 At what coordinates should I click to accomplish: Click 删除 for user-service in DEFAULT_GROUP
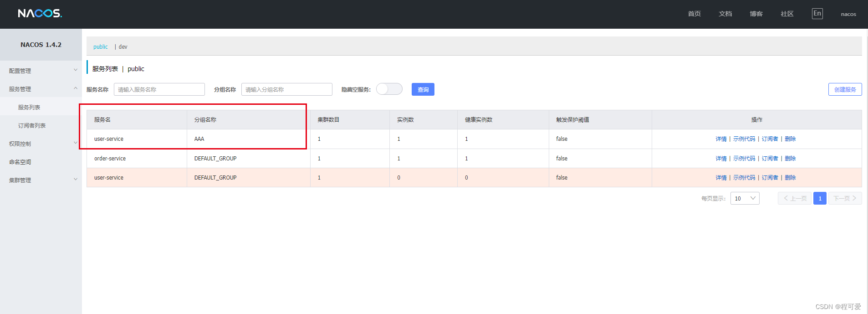[790, 178]
